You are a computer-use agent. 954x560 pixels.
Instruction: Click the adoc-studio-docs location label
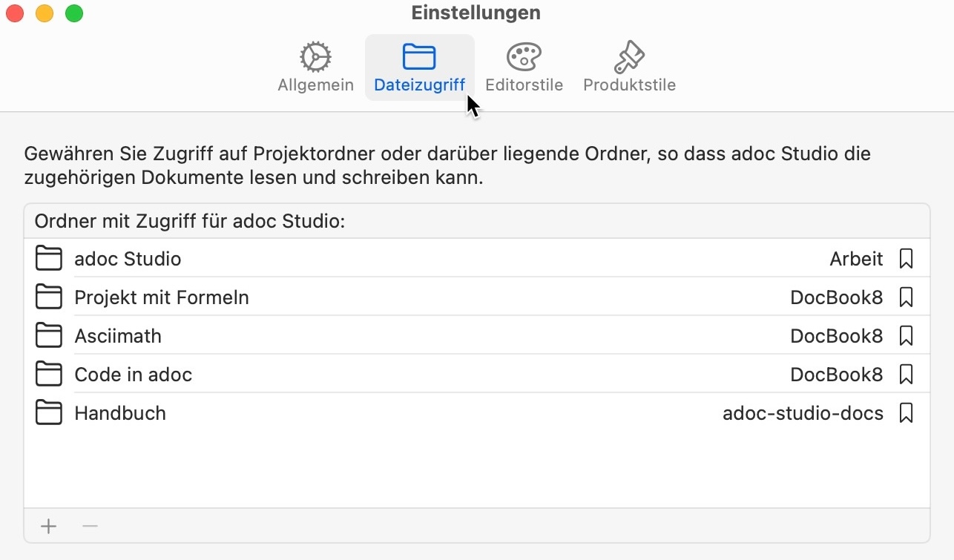(803, 413)
